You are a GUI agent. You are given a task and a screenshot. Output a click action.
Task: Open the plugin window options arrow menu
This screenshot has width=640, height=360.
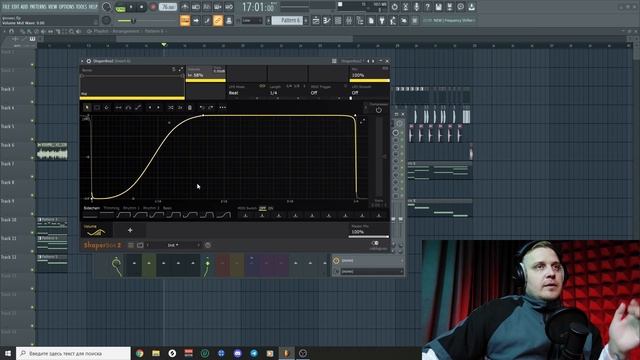point(82,61)
